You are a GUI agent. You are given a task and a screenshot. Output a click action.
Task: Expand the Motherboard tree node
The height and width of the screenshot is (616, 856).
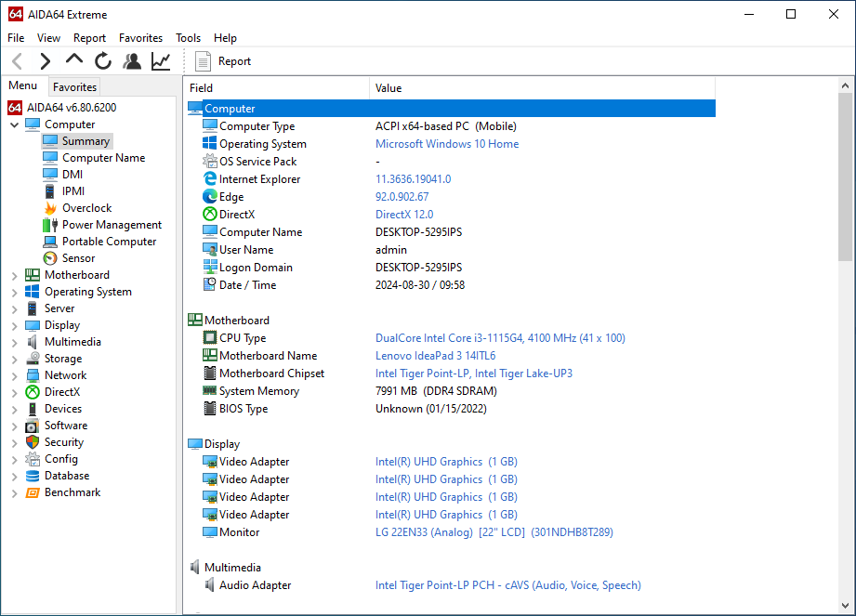[x=15, y=276]
